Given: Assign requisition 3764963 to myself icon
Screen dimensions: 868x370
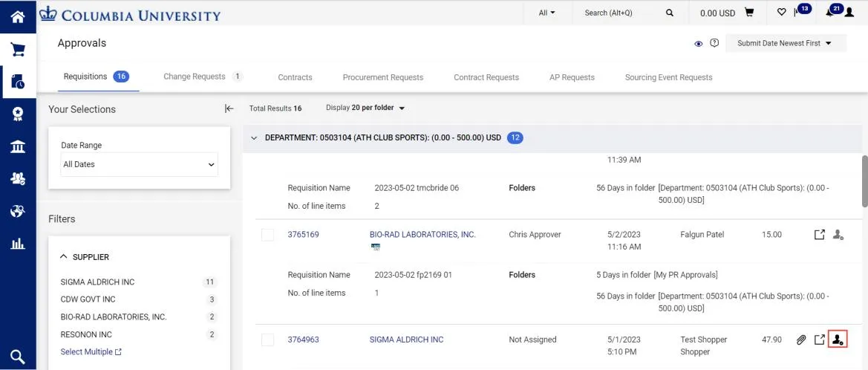Looking at the screenshot, I should (x=838, y=340).
